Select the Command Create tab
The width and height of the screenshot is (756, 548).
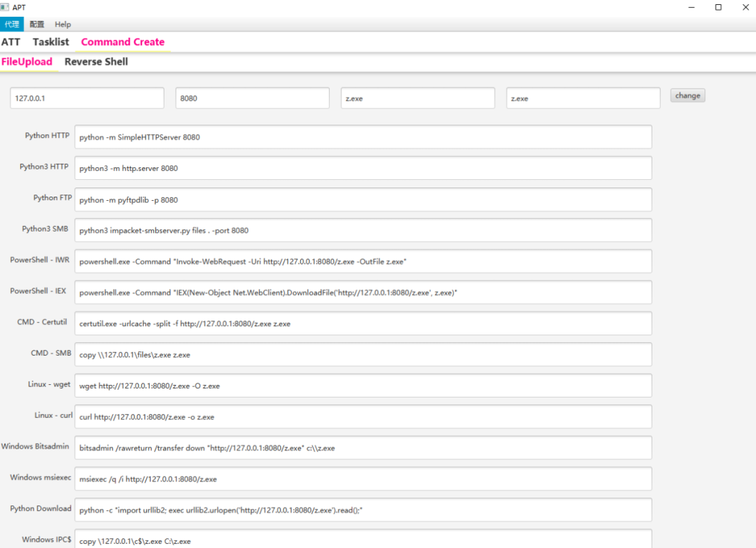pos(122,42)
